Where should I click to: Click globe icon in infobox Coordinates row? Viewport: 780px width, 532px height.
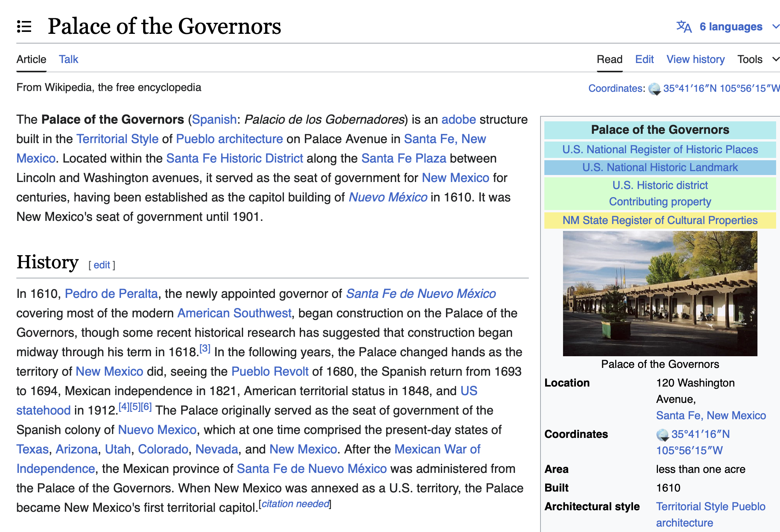pyautogui.click(x=663, y=434)
